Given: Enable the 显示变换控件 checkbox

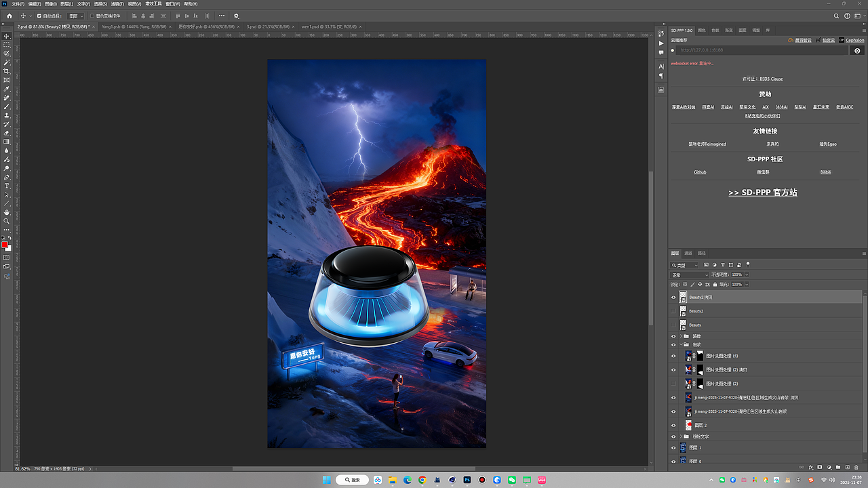Looking at the screenshot, I should click(x=92, y=16).
